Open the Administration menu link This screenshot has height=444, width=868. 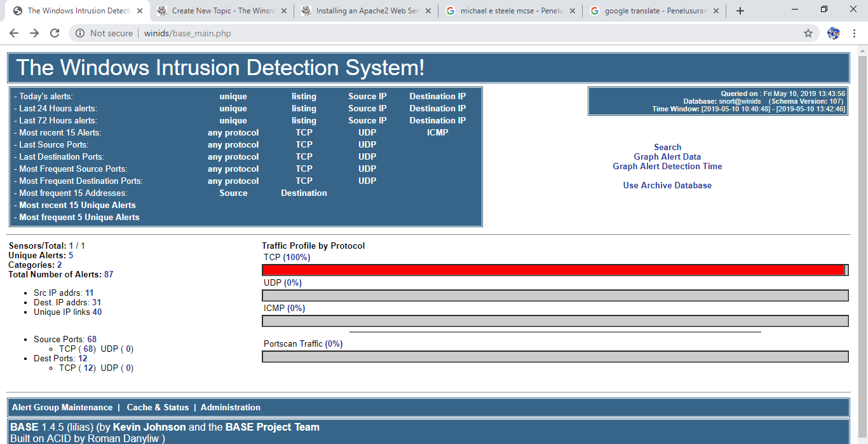coord(230,407)
